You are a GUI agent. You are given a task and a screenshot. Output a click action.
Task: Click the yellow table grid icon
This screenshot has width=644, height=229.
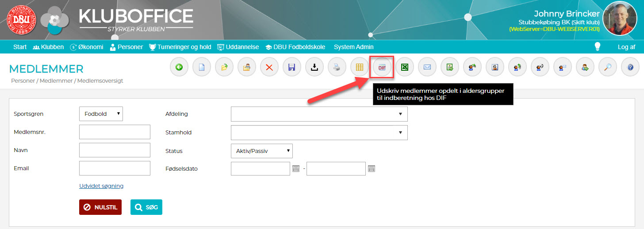click(x=360, y=68)
